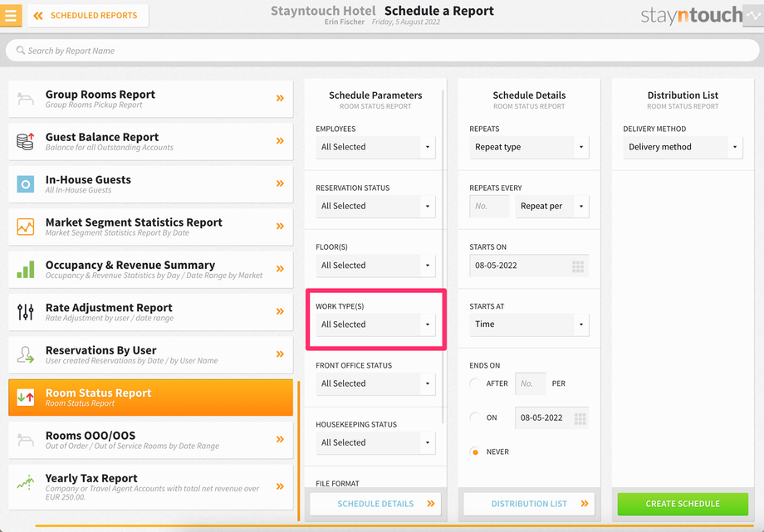This screenshot has width=764, height=532.
Task: Click the Ends On date field
Action: coord(552,418)
